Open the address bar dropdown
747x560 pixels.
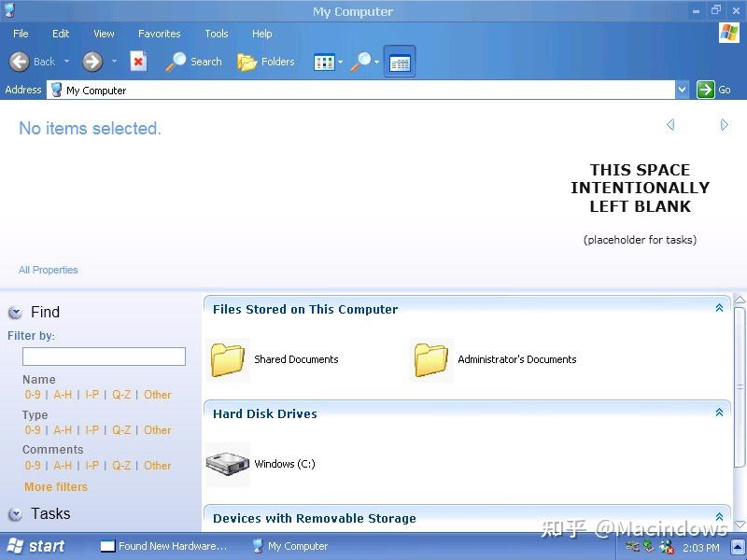681,90
